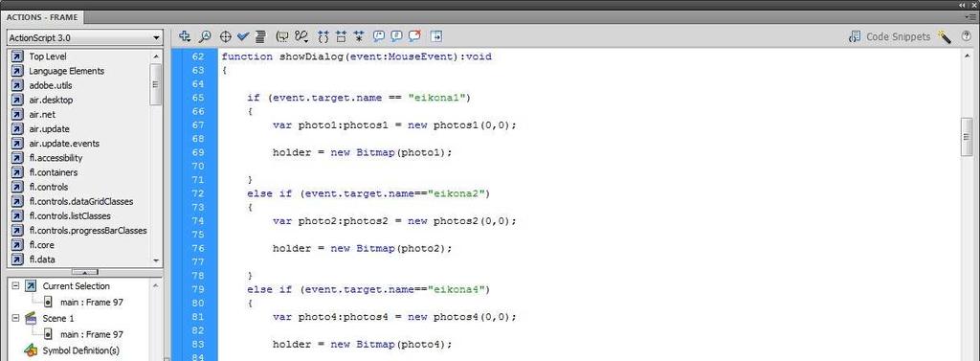Image resolution: width=980 pixels, height=361 pixels.
Task: Select the fl.controls package
Action: tap(48, 187)
